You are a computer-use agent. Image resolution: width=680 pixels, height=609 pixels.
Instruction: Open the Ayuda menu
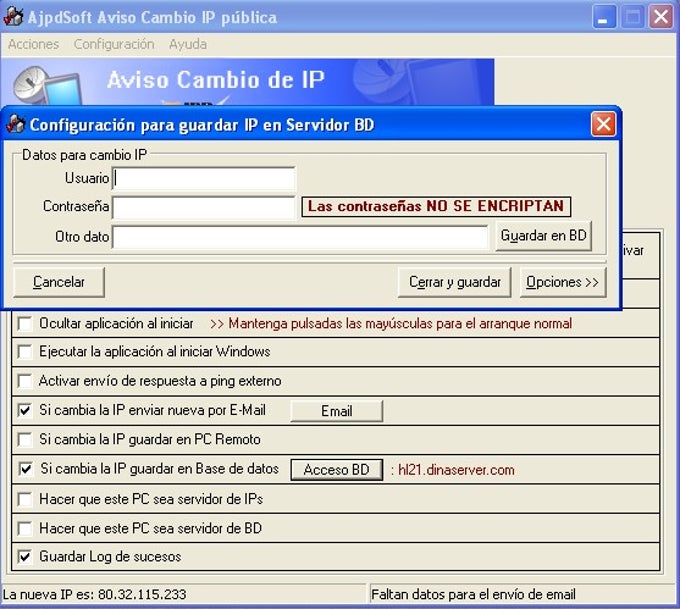click(x=188, y=44)
